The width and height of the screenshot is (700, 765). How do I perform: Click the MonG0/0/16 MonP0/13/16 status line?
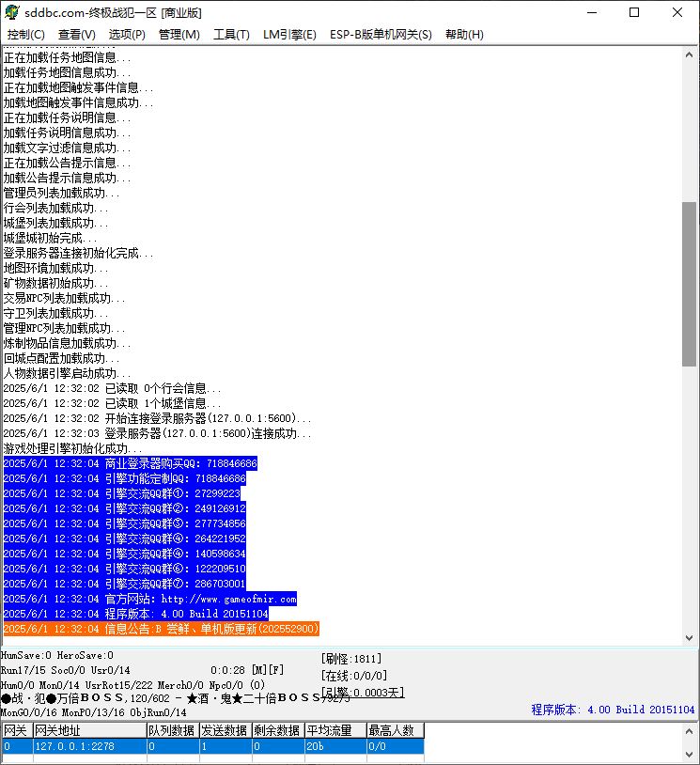tap(94, 712)
